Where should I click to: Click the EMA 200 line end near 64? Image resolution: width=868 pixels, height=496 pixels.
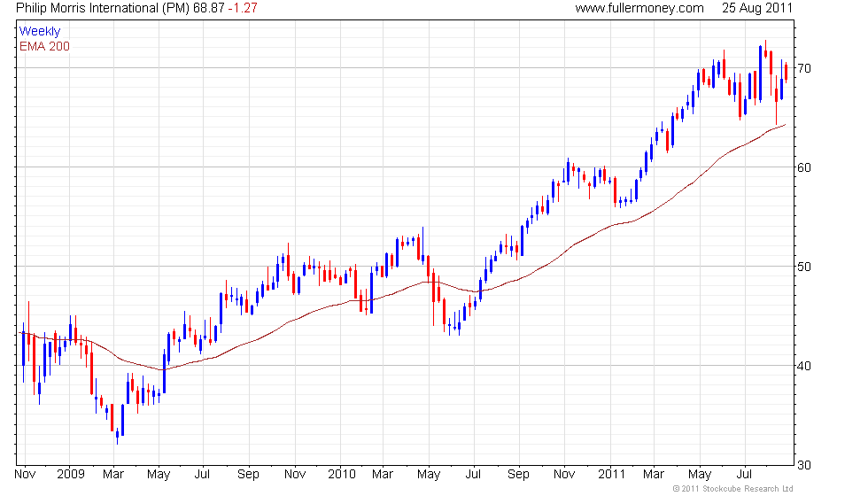[785, 125]
